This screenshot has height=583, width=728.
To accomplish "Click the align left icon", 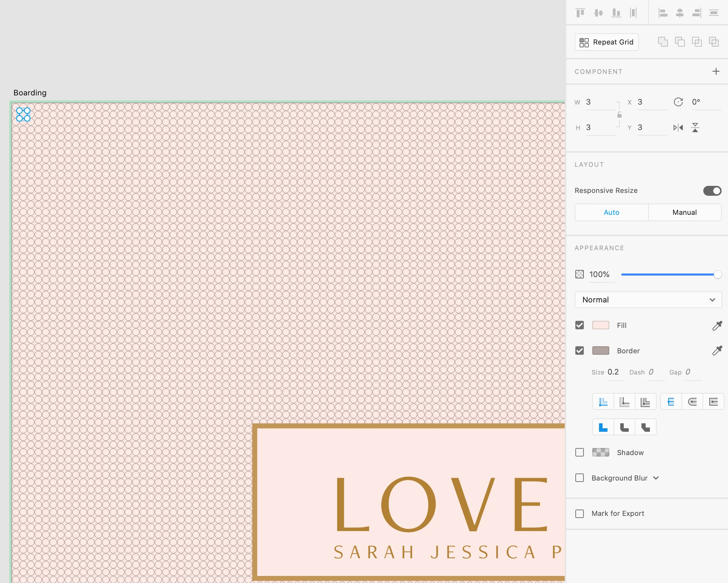I will tap(663, 13).
